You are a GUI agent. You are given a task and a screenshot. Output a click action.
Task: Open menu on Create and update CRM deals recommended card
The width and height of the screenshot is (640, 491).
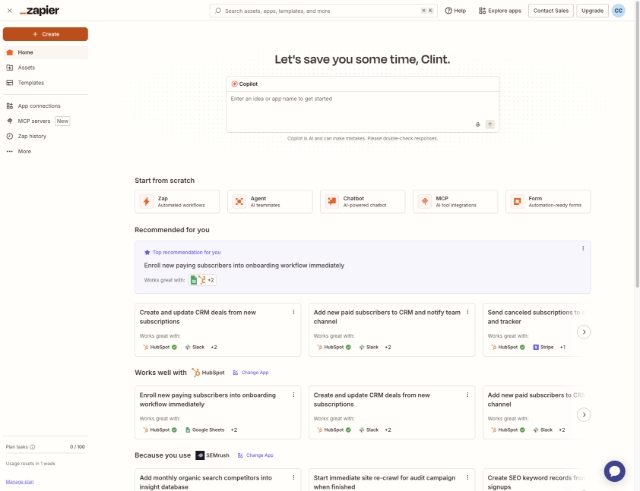click(293, 312)
